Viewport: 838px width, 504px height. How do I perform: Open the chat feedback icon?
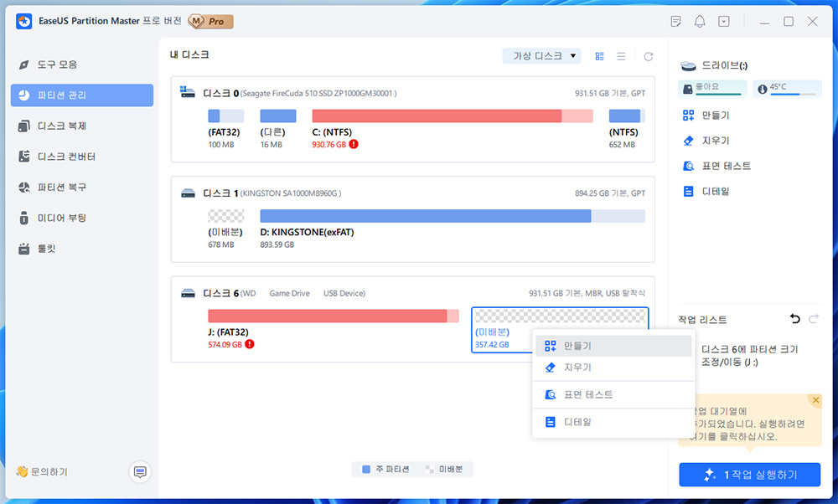click(x=140, y=472)
